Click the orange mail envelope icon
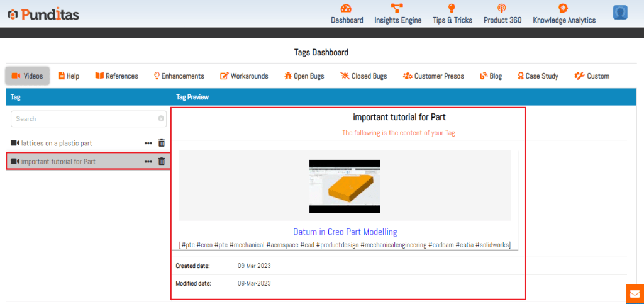The image size is (644, 304). 635,294
